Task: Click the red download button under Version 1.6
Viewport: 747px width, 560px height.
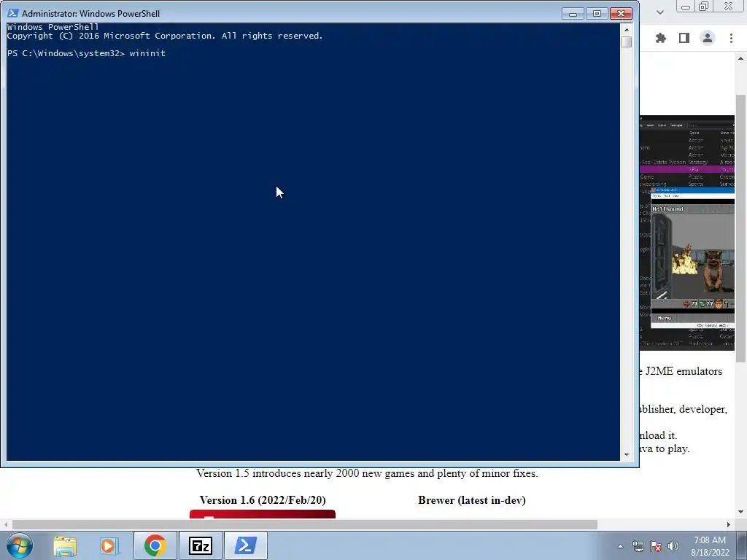Action: [x=263, y=514]
